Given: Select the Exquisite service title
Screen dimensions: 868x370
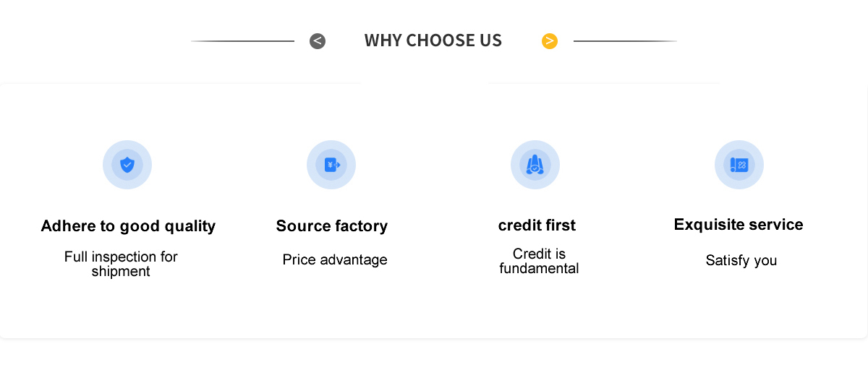Looking at the screenshot, I should point(739,225).
